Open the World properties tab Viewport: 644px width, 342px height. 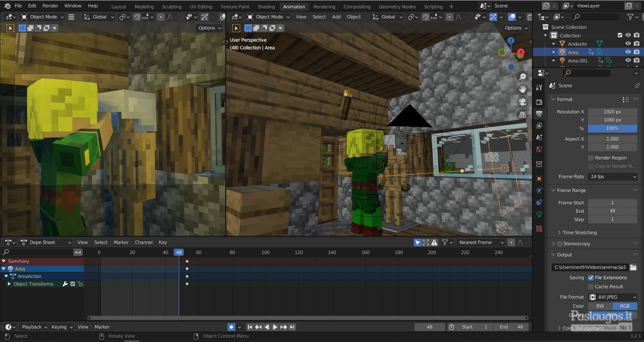pyautogui.click(x=539, y=149)
